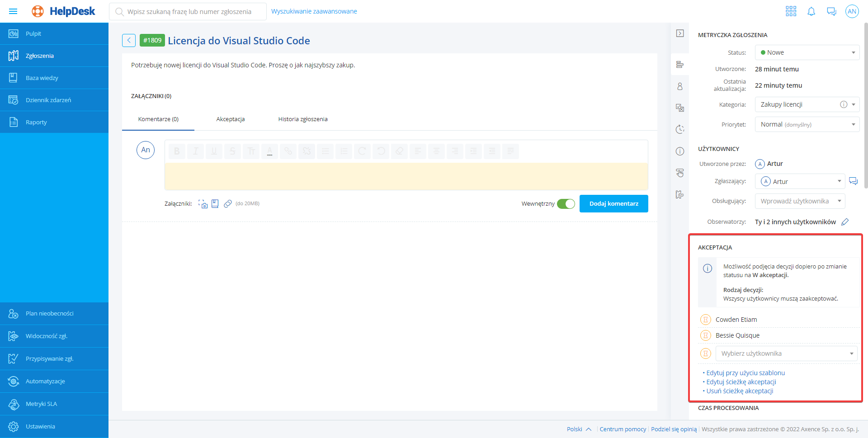The width and height of the screenshot is (868, 438).
Task: Expand the Polski language selector
Action: coord(579,429)
